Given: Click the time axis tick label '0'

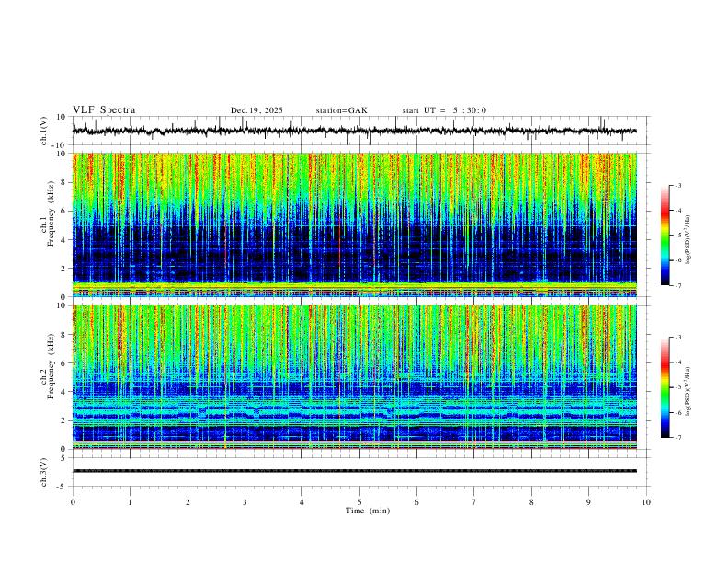Looking at the screenshot, I should pos(73,502).
